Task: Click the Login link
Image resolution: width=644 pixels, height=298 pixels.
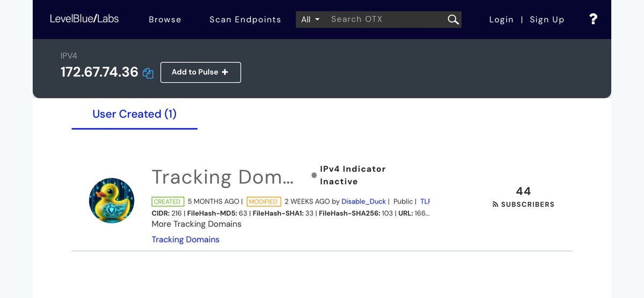Action: point(501,19)
